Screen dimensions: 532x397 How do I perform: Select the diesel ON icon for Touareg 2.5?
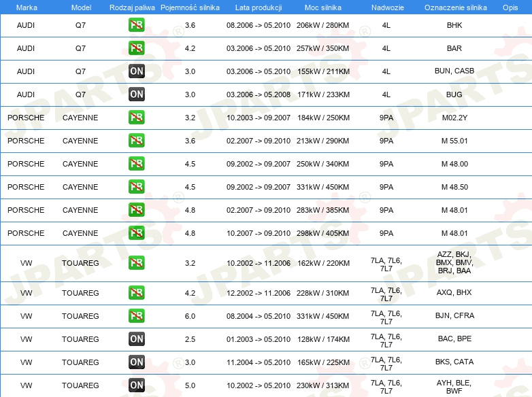tap(136, 339)
